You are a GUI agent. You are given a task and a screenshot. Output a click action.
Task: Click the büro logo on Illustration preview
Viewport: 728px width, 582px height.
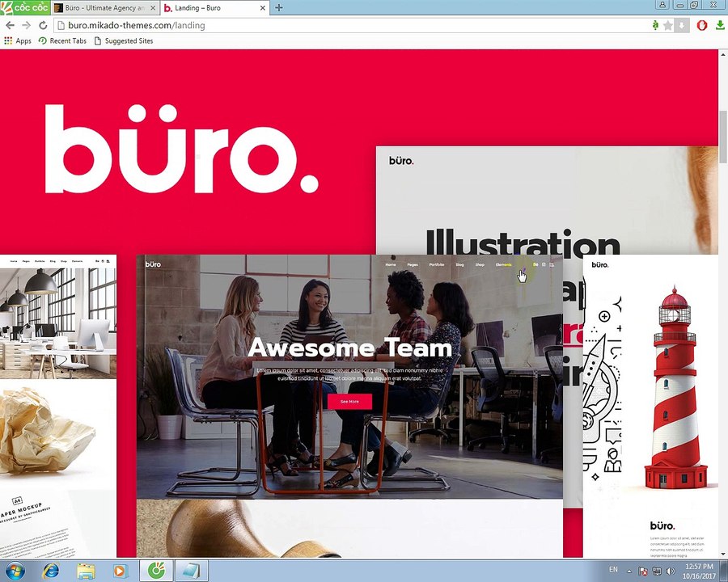pos(401,161)
